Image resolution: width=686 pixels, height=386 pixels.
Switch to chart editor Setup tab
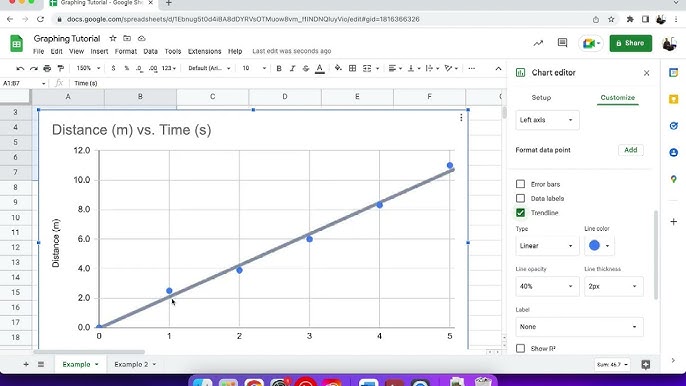point(541,98)
